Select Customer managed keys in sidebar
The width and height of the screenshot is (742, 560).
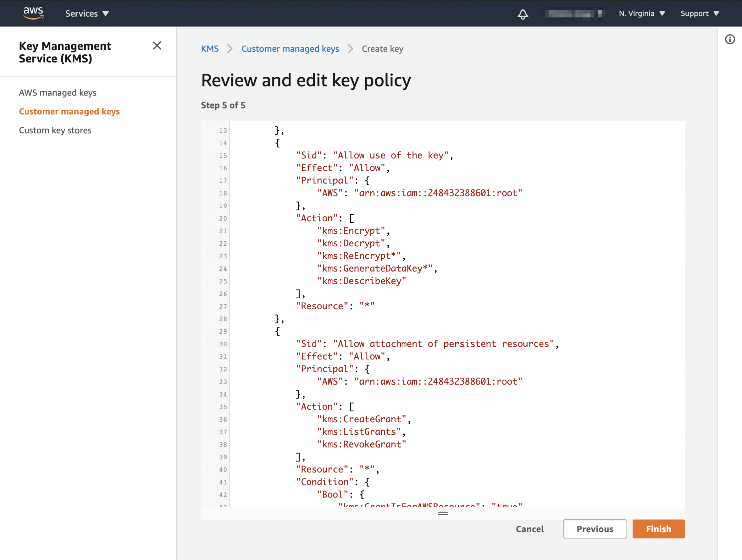tap(69, 111)
